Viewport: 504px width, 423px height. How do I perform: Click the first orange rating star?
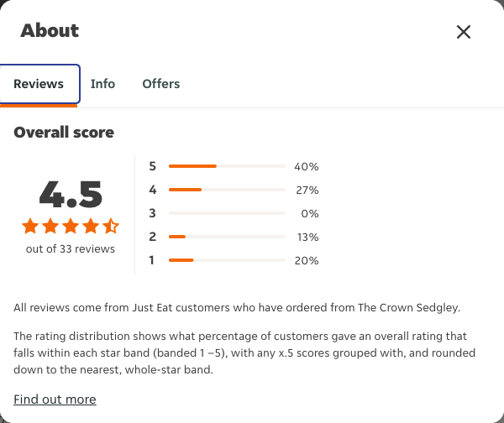point(30,226)
